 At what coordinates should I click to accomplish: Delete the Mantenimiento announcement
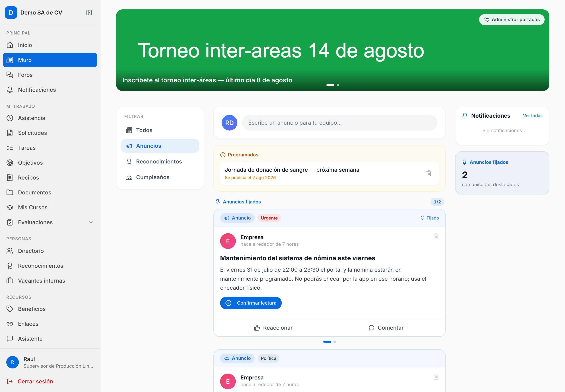click(436, 237)
